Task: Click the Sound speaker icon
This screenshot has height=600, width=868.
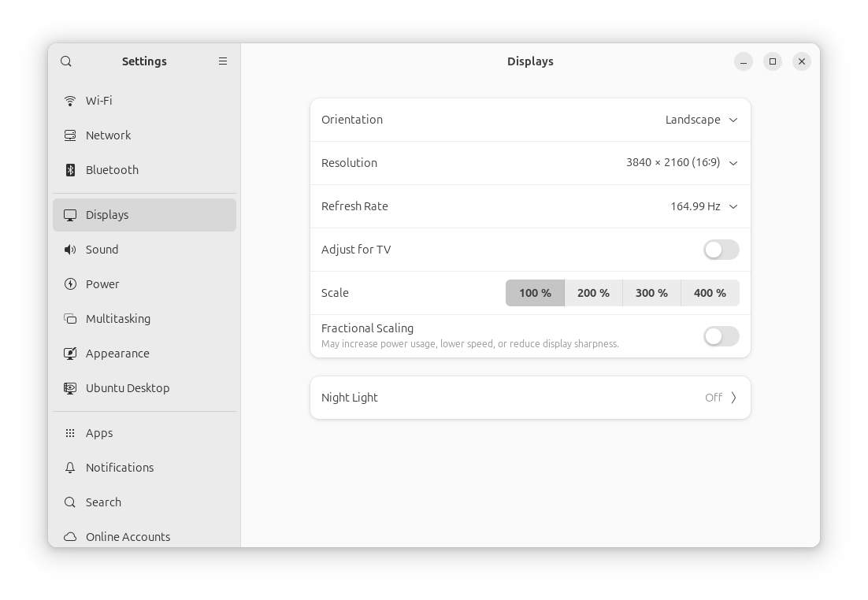Action: (70, 250)
